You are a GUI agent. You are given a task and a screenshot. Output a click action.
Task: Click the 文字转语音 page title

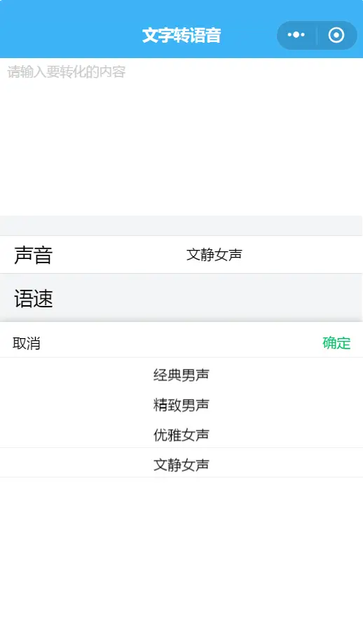[181, 35]
